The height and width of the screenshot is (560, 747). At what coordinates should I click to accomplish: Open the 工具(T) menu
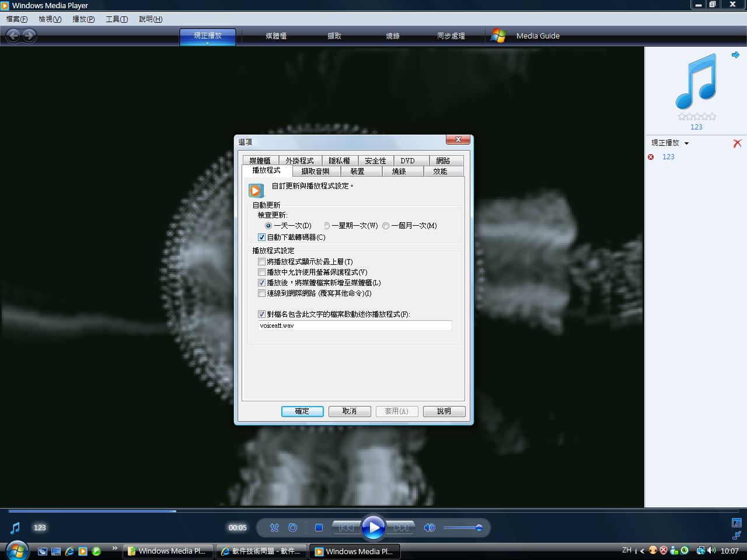point(117,19)
